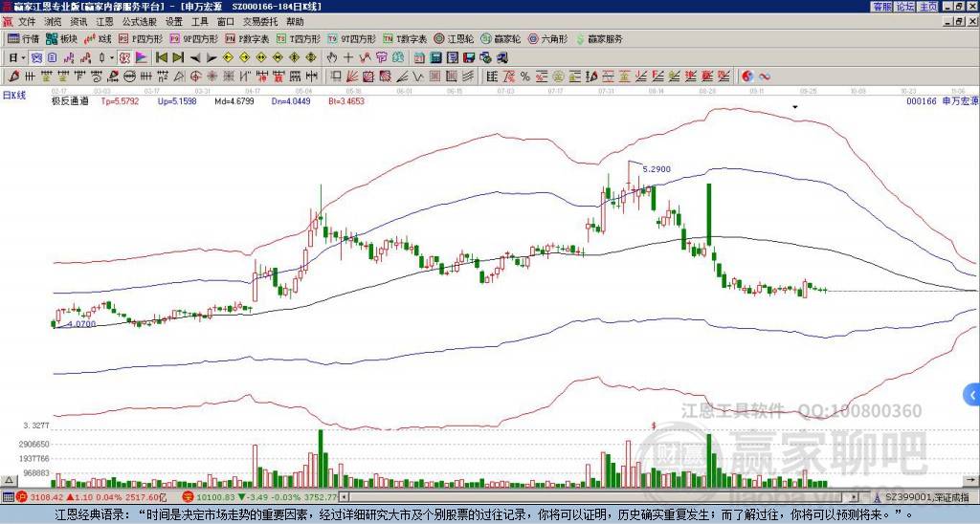This screenshot has height=524, width=980.
Task: Open the 江恩轮 tool
Action: 454,38
